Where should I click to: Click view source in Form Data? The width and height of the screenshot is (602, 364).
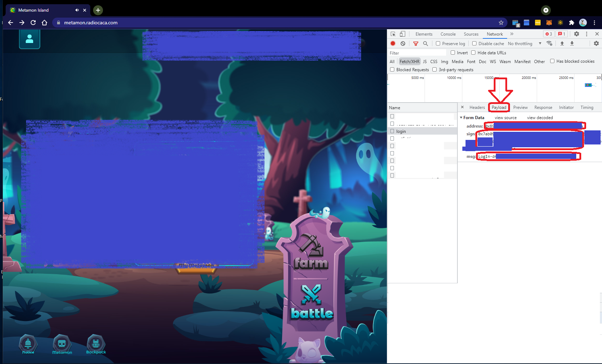click(505, 118)
